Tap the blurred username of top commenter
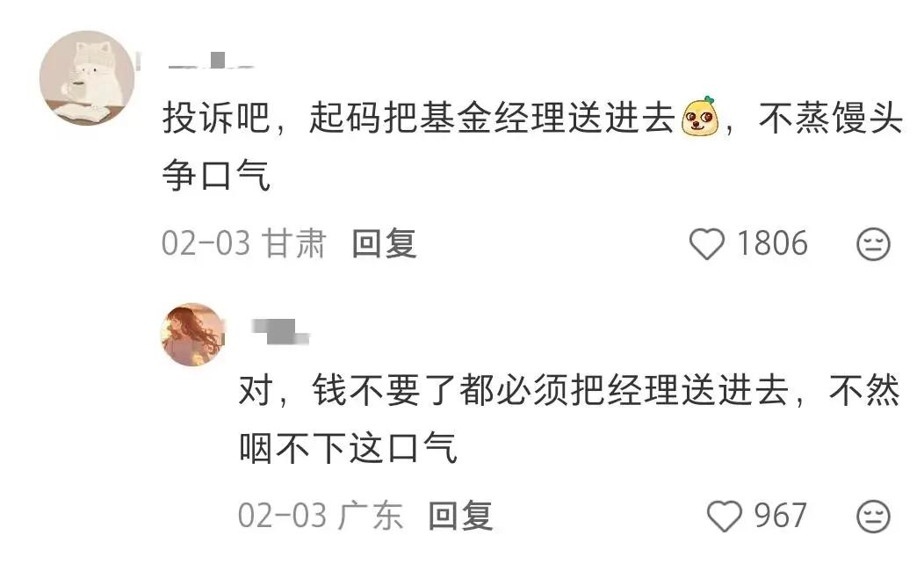 [211, 60]
